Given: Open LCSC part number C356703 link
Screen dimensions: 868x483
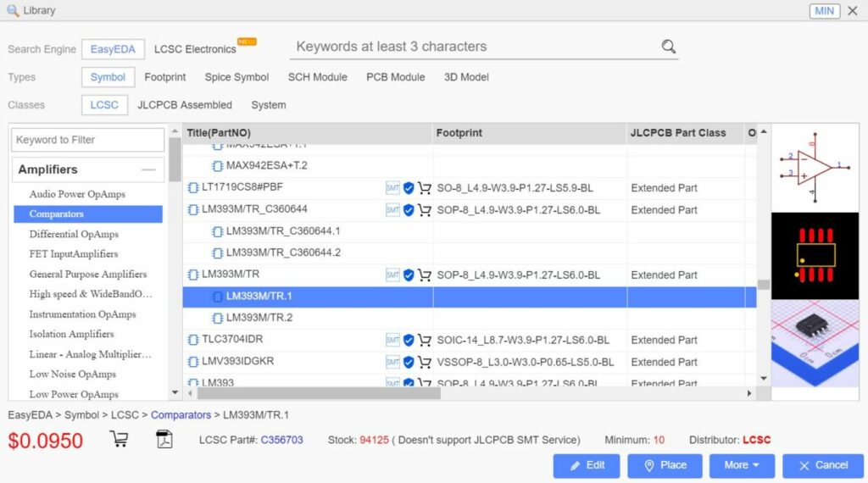Looking at the screenshot, I should point(281,440).
